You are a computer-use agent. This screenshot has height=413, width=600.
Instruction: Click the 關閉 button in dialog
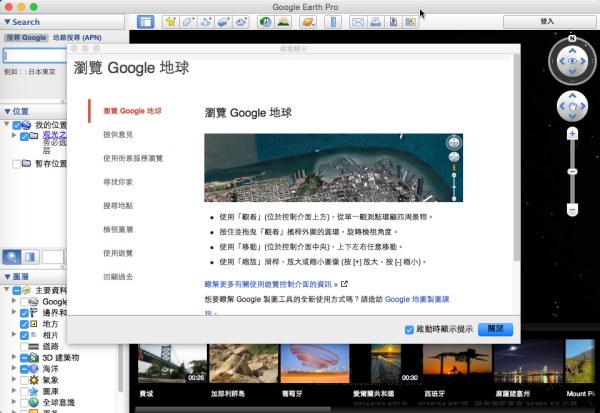coord(496,329)
